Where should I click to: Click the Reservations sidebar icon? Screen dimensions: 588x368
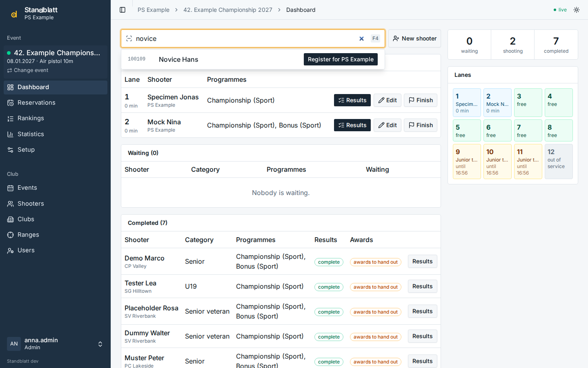(11, 103)
